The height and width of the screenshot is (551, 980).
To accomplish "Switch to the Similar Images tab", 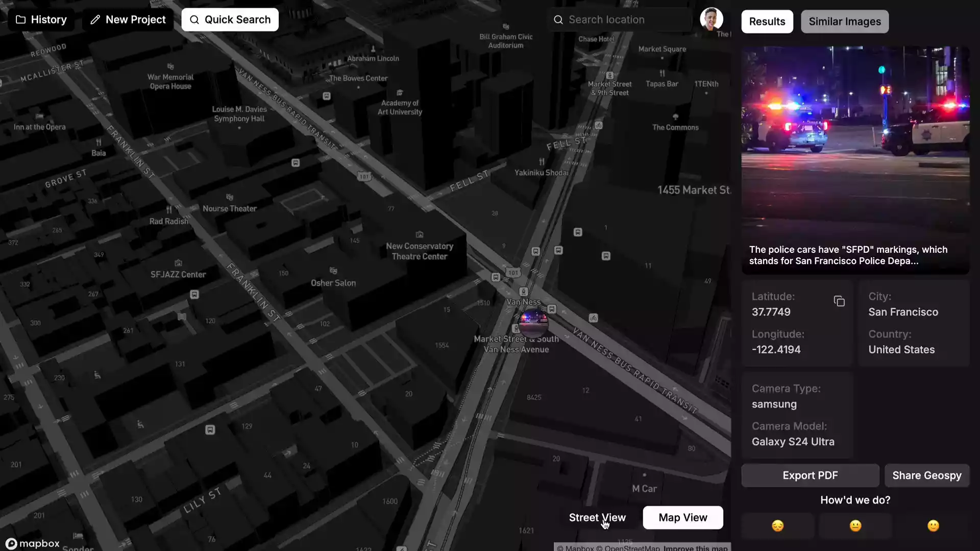I will click(x=844, y=21).
